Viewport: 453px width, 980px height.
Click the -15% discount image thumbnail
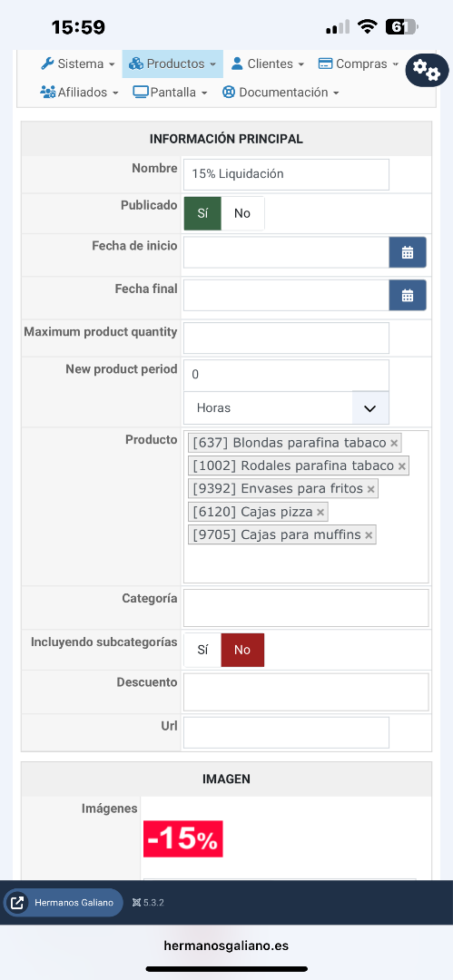183,838
